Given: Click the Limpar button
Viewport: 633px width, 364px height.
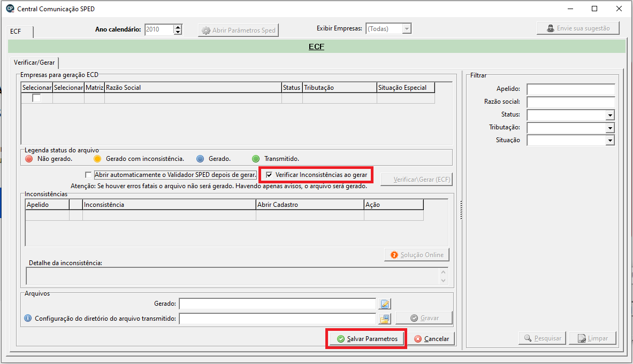Looking at the screenshot, I should [593, 338].
